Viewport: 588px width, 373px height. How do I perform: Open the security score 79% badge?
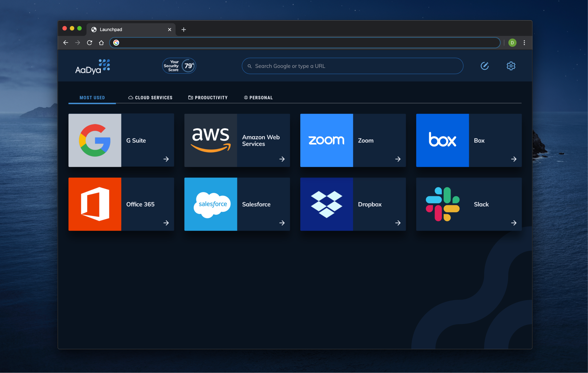coord(179,66)
